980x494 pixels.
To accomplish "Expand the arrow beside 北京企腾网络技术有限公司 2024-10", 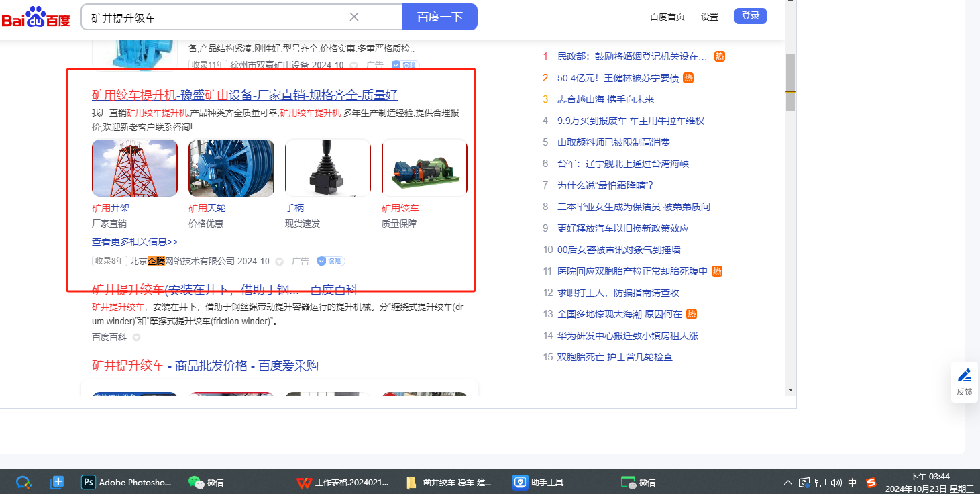I will click(x=280, y=262).
